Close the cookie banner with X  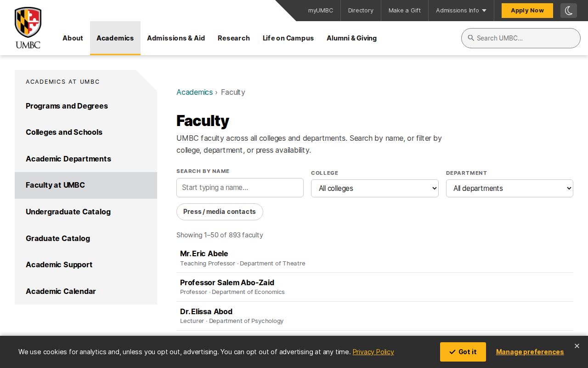577,346
